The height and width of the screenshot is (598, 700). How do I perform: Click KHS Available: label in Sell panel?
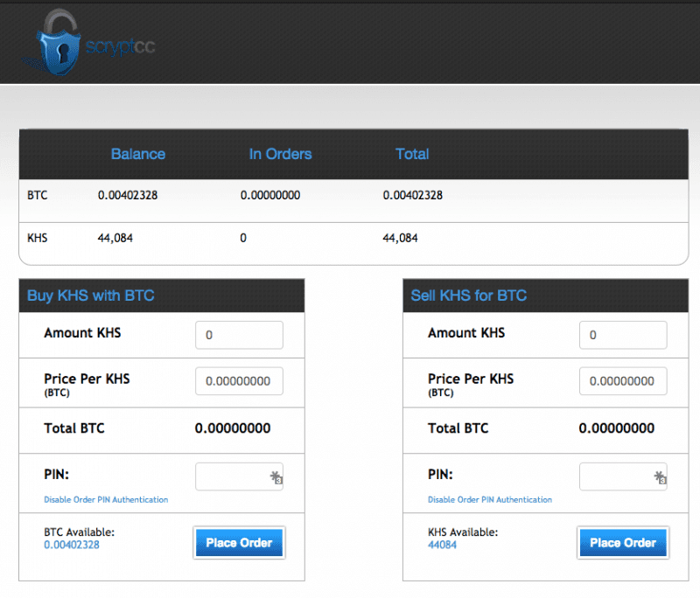[x=463, y=532]
